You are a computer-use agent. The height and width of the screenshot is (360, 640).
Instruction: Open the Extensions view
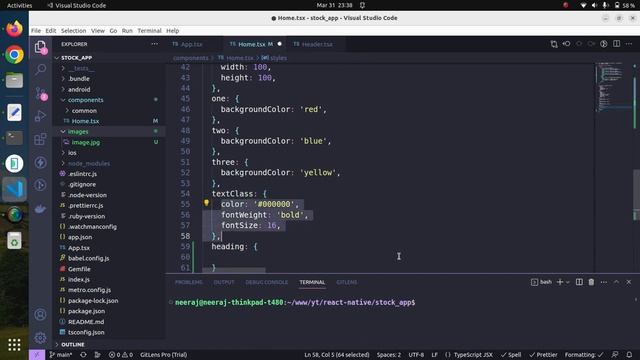pos(40,140)
